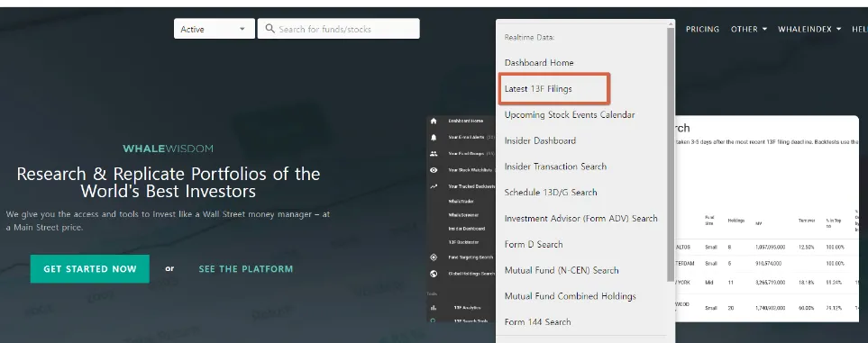Screen dimensions: 868x343
Task: Click the home icon beside Dashboard Home
Action: click(x=434, y=122)
